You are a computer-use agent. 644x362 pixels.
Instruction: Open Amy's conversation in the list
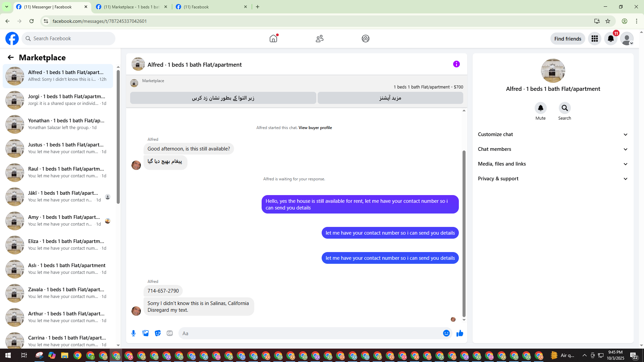[58, 221]
